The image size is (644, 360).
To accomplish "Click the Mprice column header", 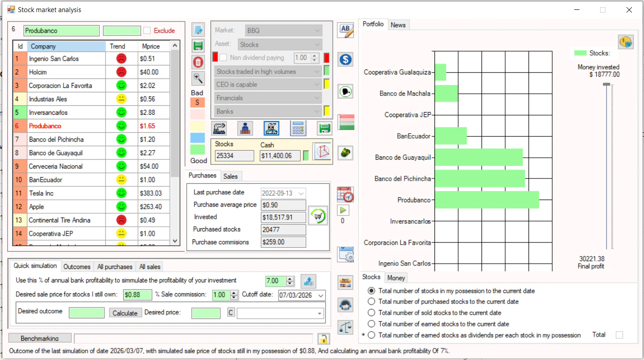I will [154, 46].
